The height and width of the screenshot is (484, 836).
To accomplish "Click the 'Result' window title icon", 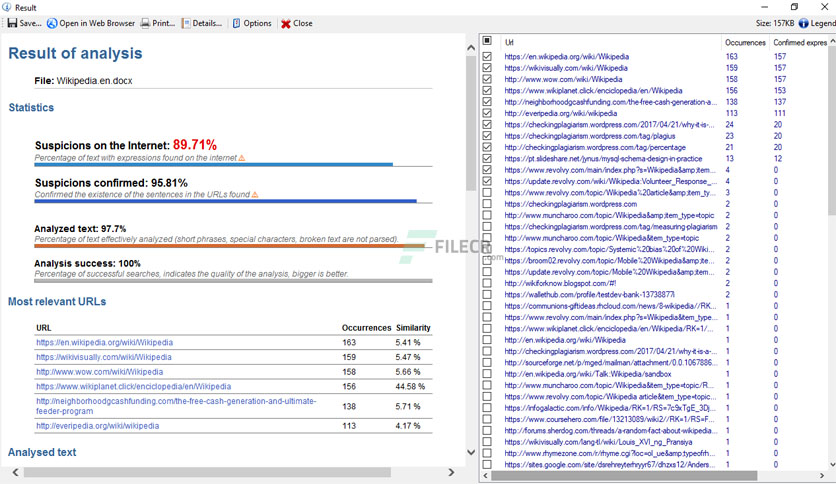I will click(6, 7).
